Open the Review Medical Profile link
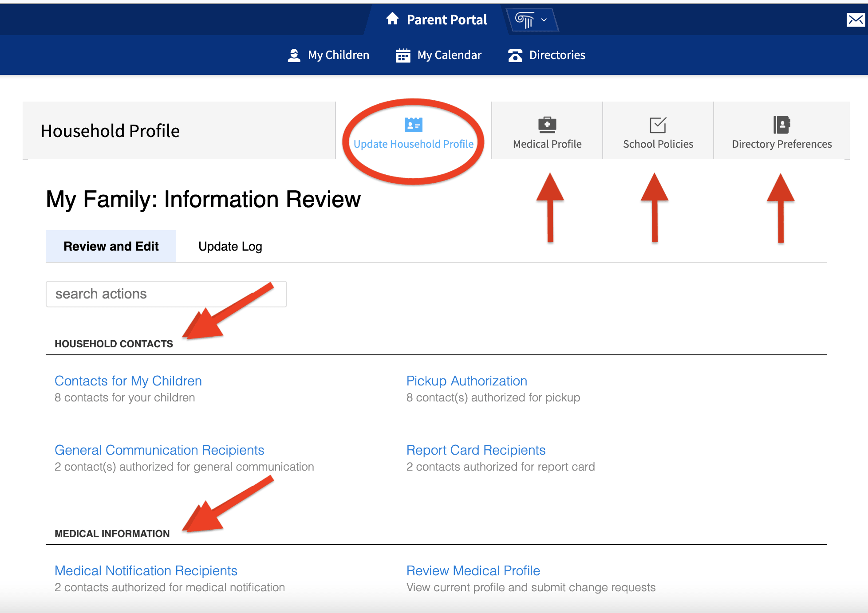 pos(473,571)
